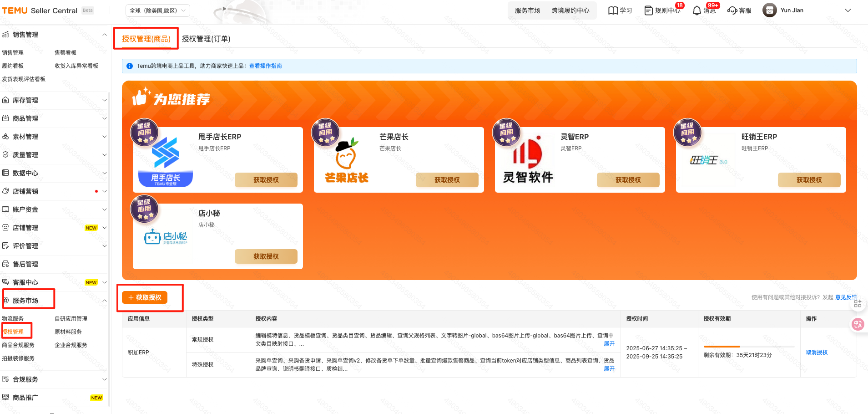Click 获取授权 for 旺销王ERP

809,180
